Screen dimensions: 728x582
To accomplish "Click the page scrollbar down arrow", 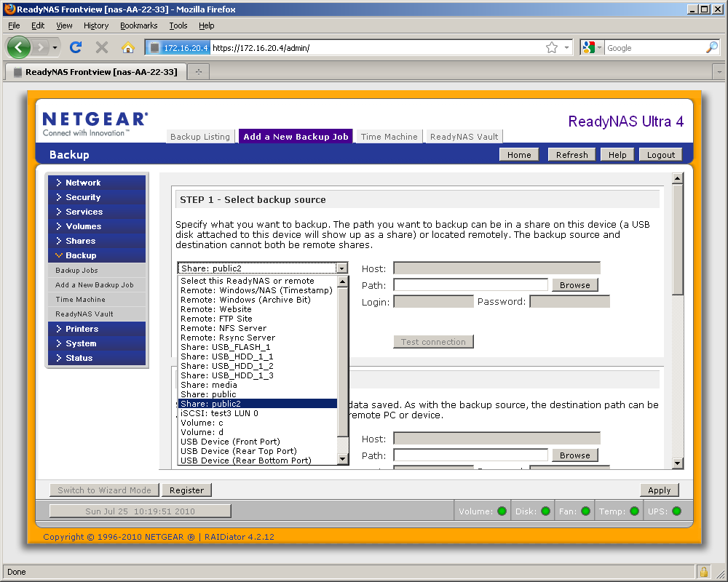I will click(677, 463).
